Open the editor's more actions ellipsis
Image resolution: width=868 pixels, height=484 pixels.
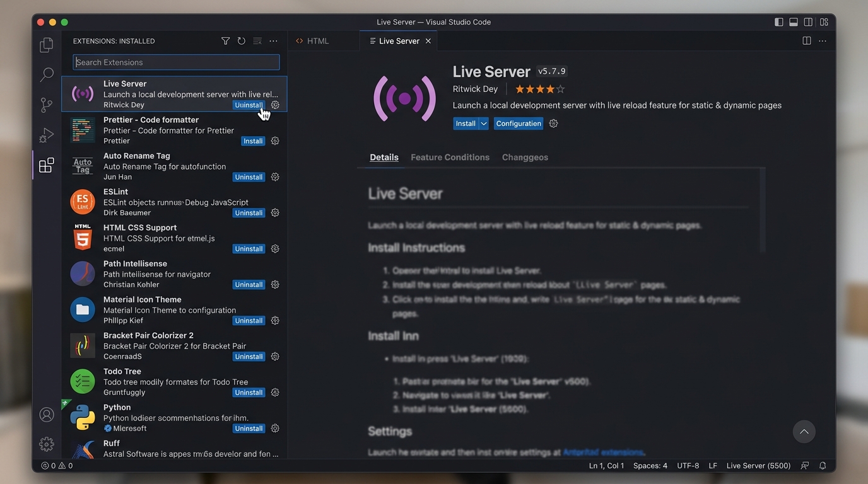823,41
